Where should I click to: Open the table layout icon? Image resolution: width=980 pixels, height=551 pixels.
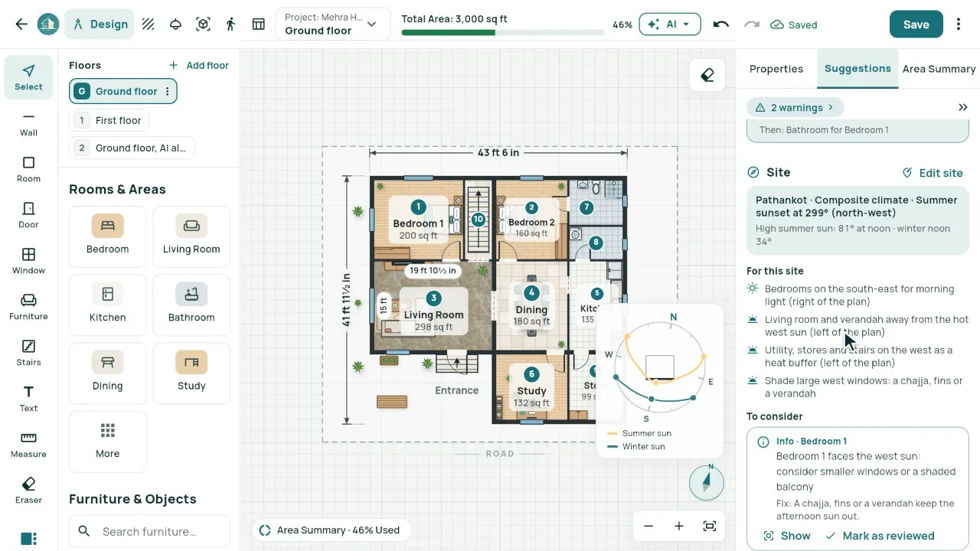pyautogui.click(x=259, y=24)
